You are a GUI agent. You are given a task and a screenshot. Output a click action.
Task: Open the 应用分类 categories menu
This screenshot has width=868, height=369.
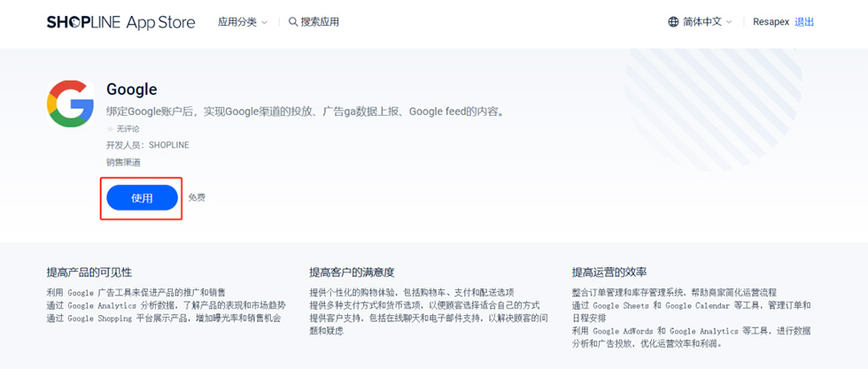(236, 22)
